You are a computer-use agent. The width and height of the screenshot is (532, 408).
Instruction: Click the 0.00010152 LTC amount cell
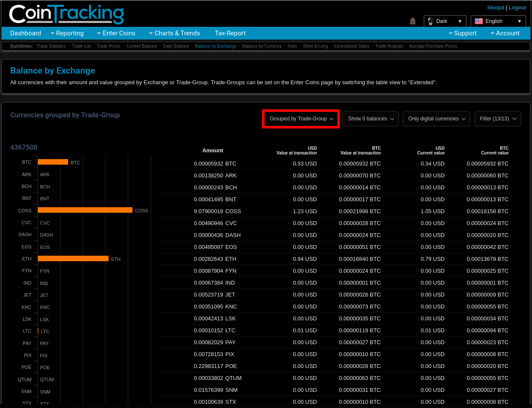215,331
